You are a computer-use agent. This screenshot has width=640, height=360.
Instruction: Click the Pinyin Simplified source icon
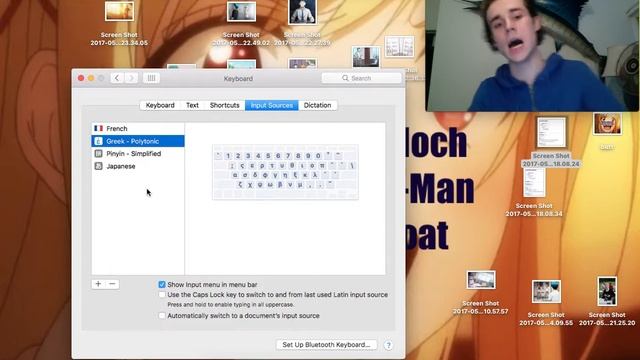[98, 154]
